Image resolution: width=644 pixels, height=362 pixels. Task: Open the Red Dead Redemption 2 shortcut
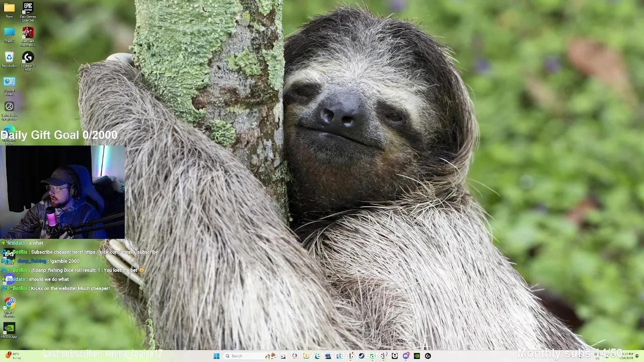[28, 36]
